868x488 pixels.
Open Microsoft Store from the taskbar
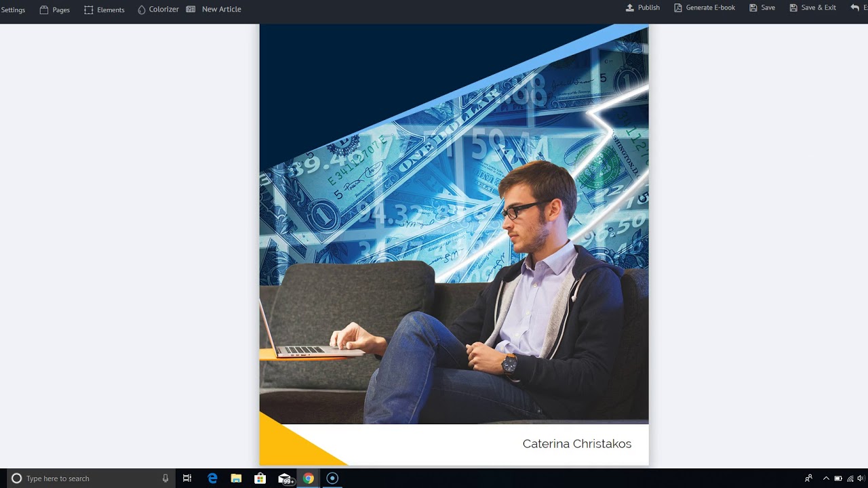click(x=260, y=479)
